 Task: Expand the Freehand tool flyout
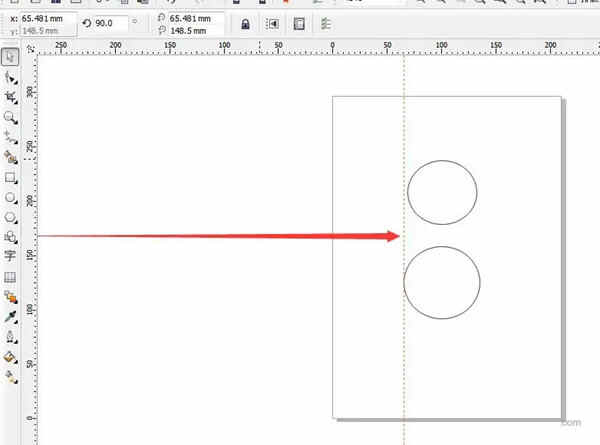tap(10, 137)
